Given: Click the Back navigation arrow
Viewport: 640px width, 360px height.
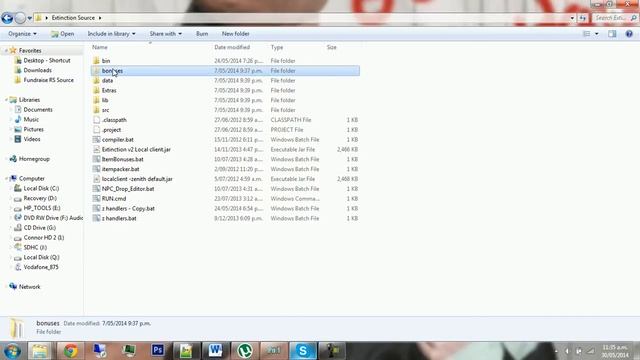Looking at the screenshot, I should (7, 18).
